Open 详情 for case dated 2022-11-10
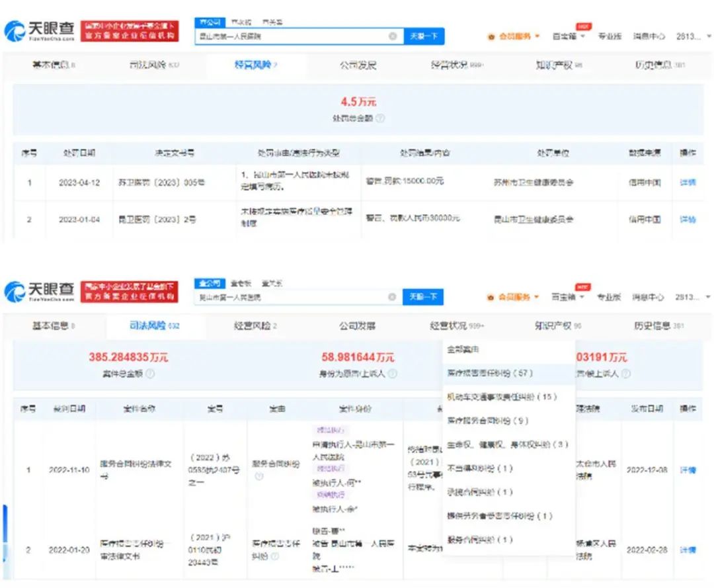Image resolution: width=714 pixels, height=588 pixels. (688, 470)
